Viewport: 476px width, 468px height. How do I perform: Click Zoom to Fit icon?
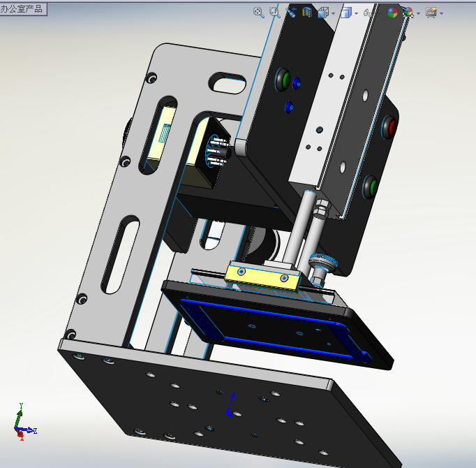[259, 13]
